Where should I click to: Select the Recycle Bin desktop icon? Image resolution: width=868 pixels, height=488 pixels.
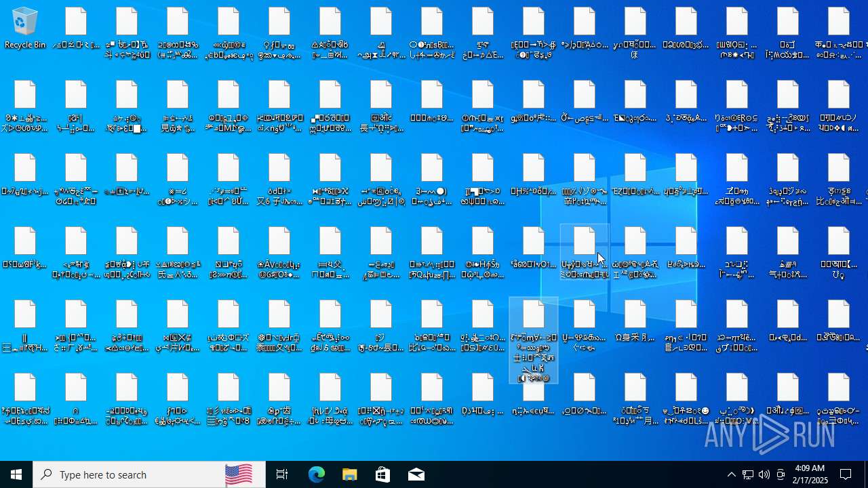[25, 28]
